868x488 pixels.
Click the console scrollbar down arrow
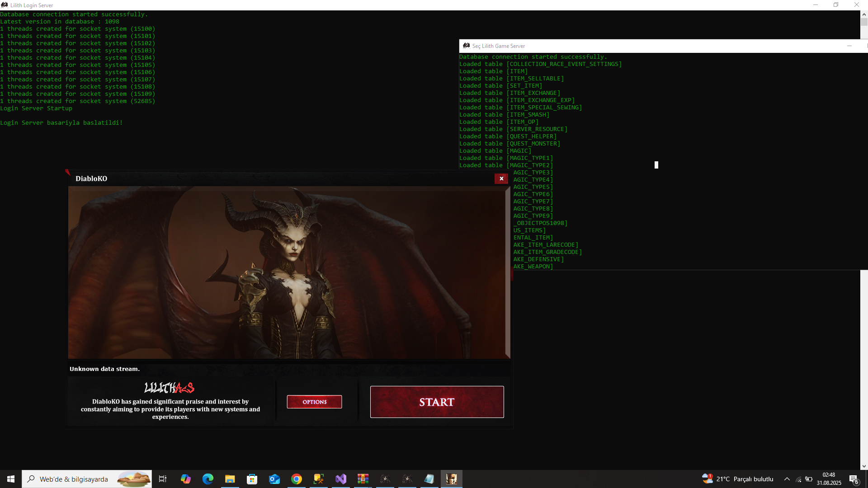[x=864, y=466]
